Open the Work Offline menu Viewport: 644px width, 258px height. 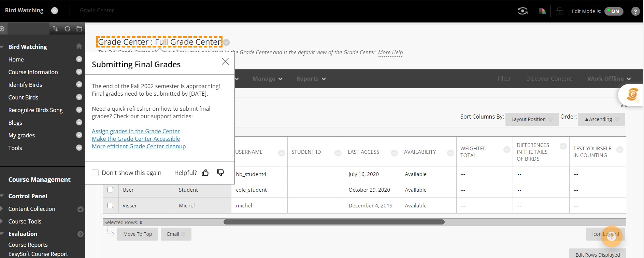click(x=609, y=79)
